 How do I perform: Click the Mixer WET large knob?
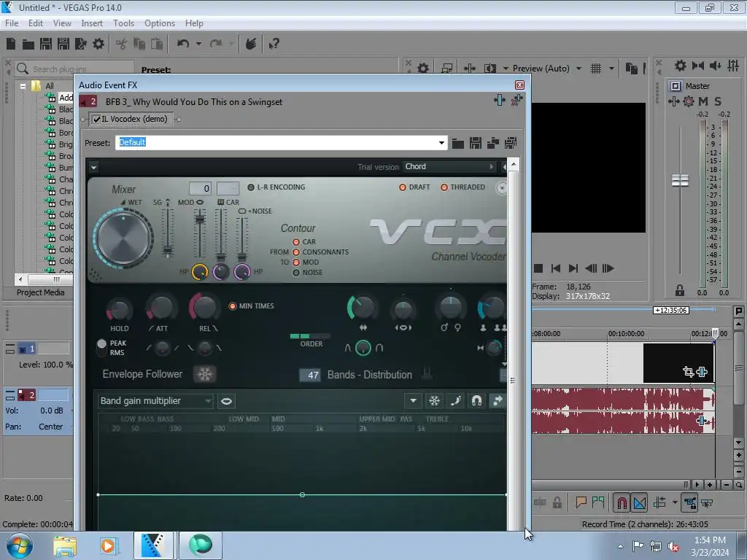pyautogui.click(x=123, y=237)
